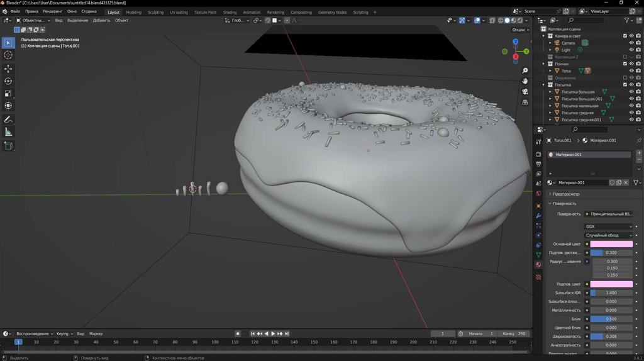The width and height of the screenshot is (644, 361).
Task: Click the zoom magnifier viewport icon
Action: [525, 70]
